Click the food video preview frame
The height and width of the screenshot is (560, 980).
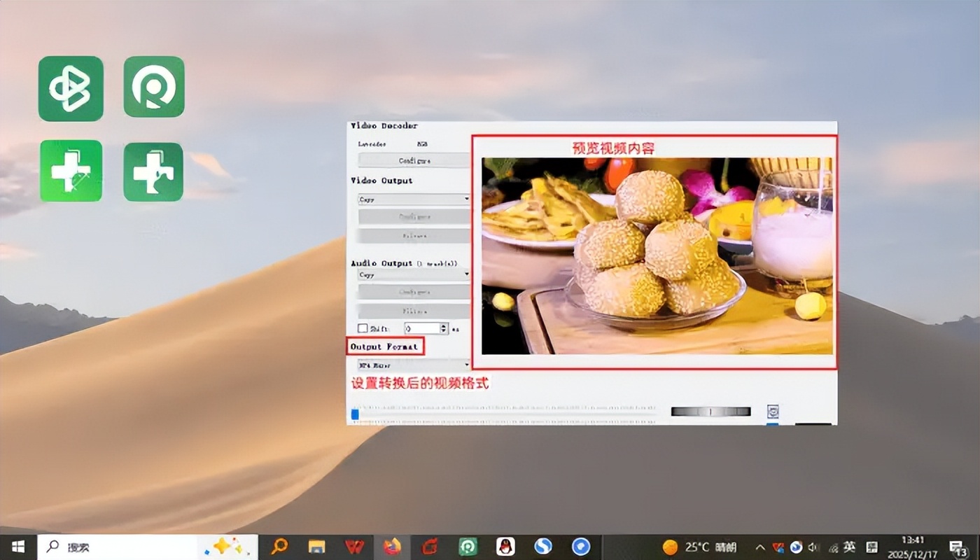(657, 255)
